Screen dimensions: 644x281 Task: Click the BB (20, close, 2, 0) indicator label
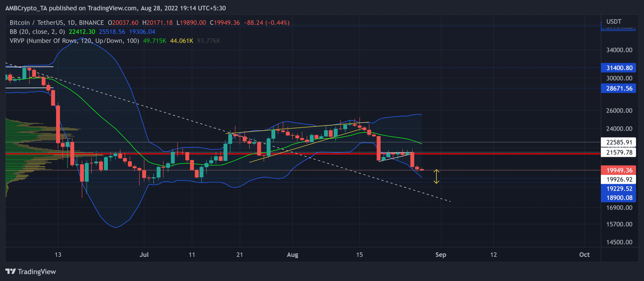click(x=37, y=32)
